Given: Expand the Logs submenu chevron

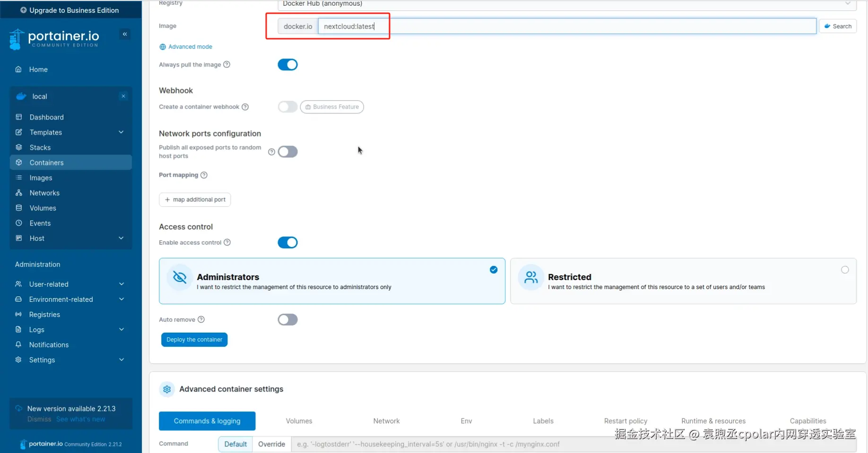Looking at the screenshot, I should pyautogui.click(x=122, y=329).
